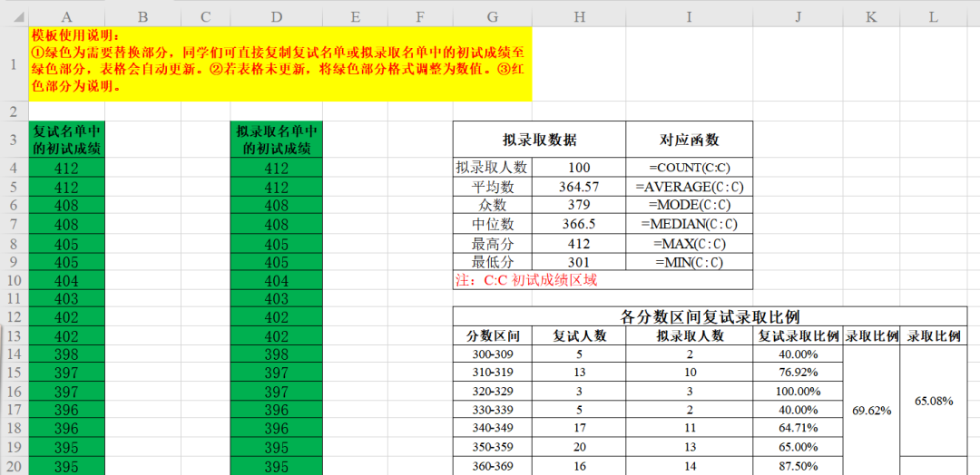
Task: Click the =MEDIAN(C:C) formula cell
Action: [x=690, y=224]
